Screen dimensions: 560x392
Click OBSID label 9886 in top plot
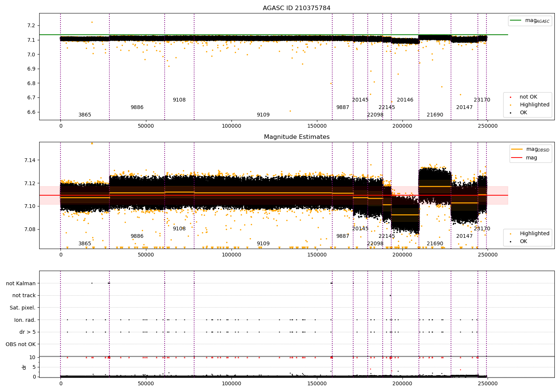(137, 108)
